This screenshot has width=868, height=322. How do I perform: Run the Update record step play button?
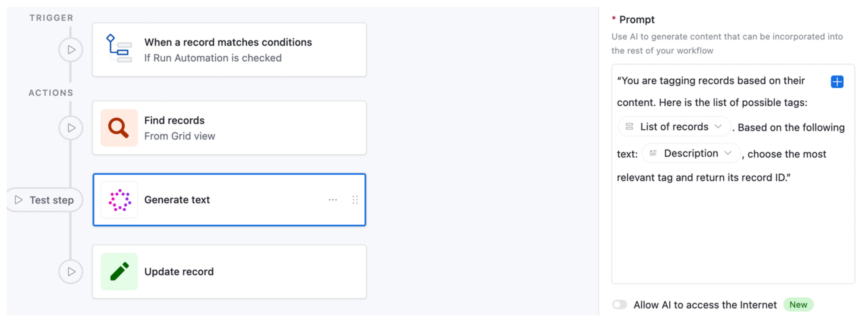click(x=71, y=271)
